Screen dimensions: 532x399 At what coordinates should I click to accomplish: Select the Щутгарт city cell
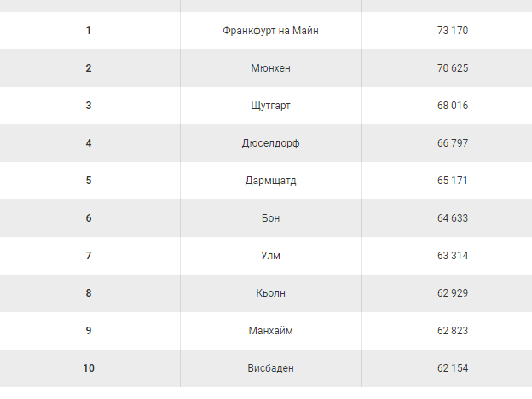tap(270, 106)
